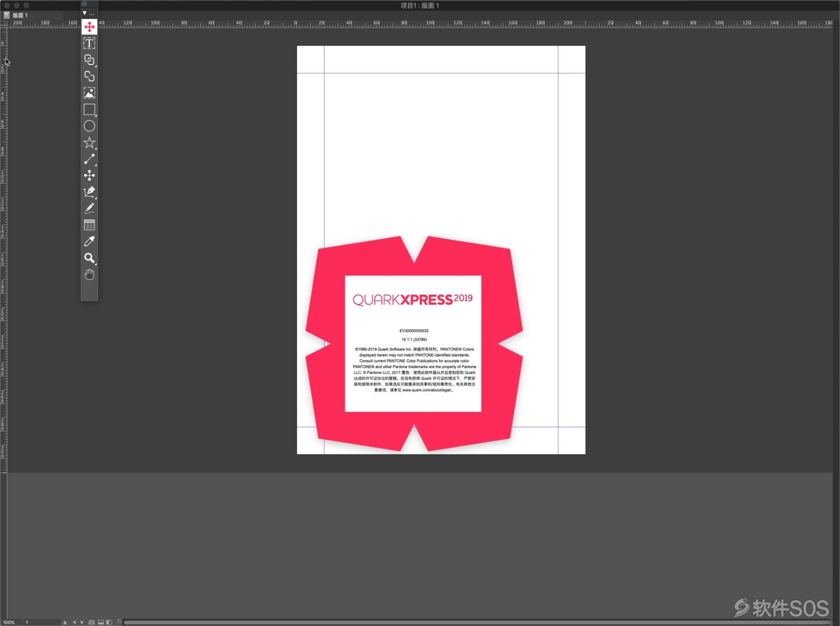Click the horizontal scrollbar at bottom
Screen dimensions: 840x626
point(478,622)
